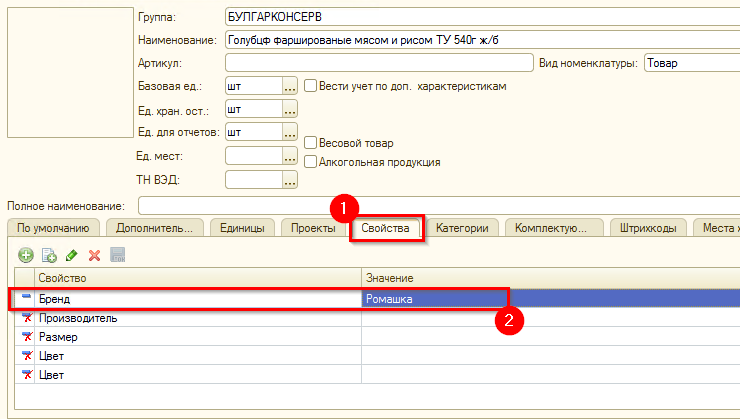The height and width of the screenshot is (419, 740).
Task: Toggle the Весовой товар checkbox
Action: point(311,143)
